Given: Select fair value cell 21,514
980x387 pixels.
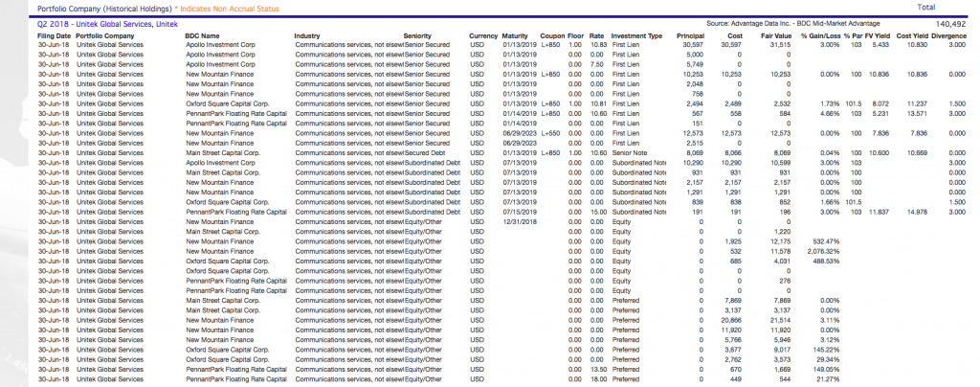Looking at the screenshot, I should pos(781,320).
